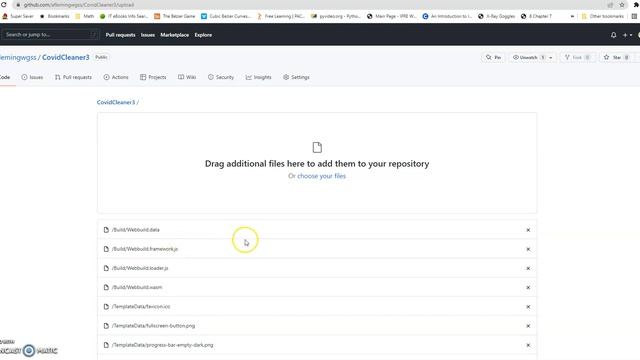The width and height of the screenshot is (640, 360).
Task: Select the /Build/Webbuild.wasm filename text
Action: pyautogui.click(x=137, y=287)
